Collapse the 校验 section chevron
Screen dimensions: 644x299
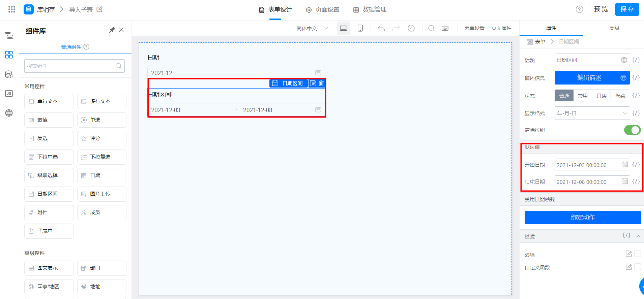click(638, 236)
